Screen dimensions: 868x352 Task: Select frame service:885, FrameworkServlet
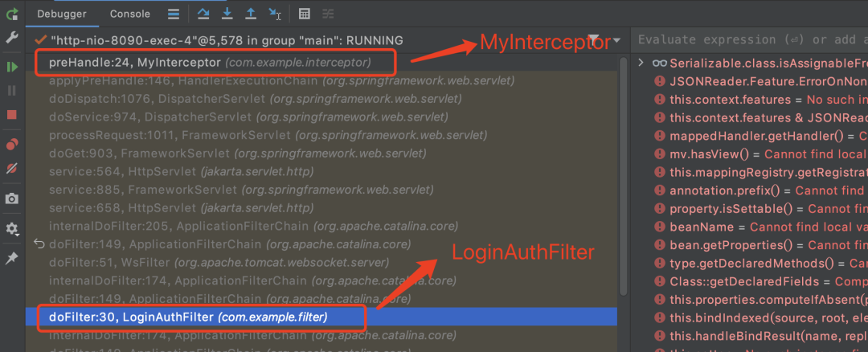click(x=321, y=190)
